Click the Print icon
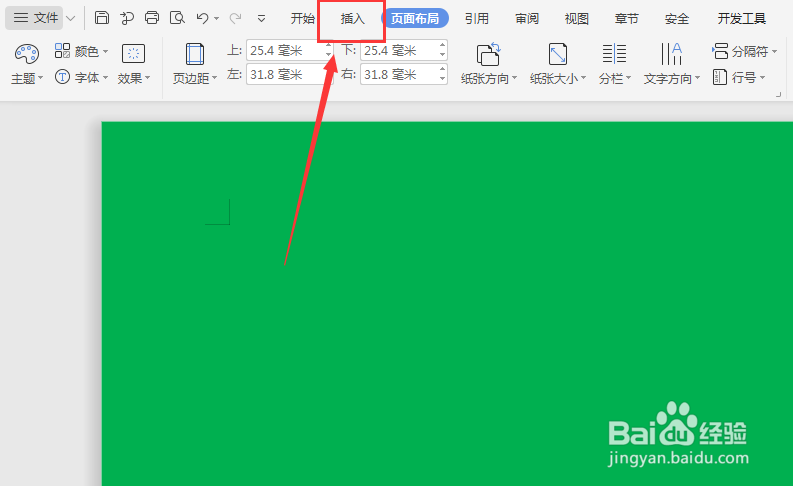The height and width of the screenshot is (486, 793). click(152, 18)
